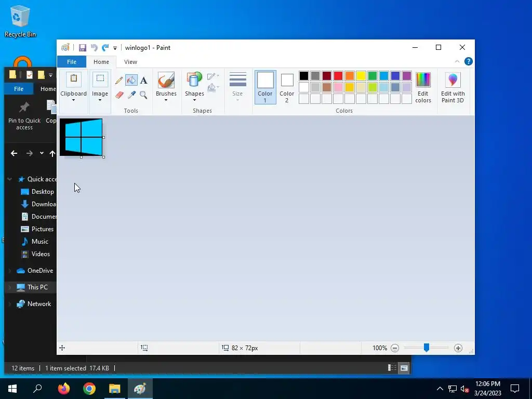Open the Home tab in File Explorer
This screenshot has width=532, height=399.
(x=48, y=89)
